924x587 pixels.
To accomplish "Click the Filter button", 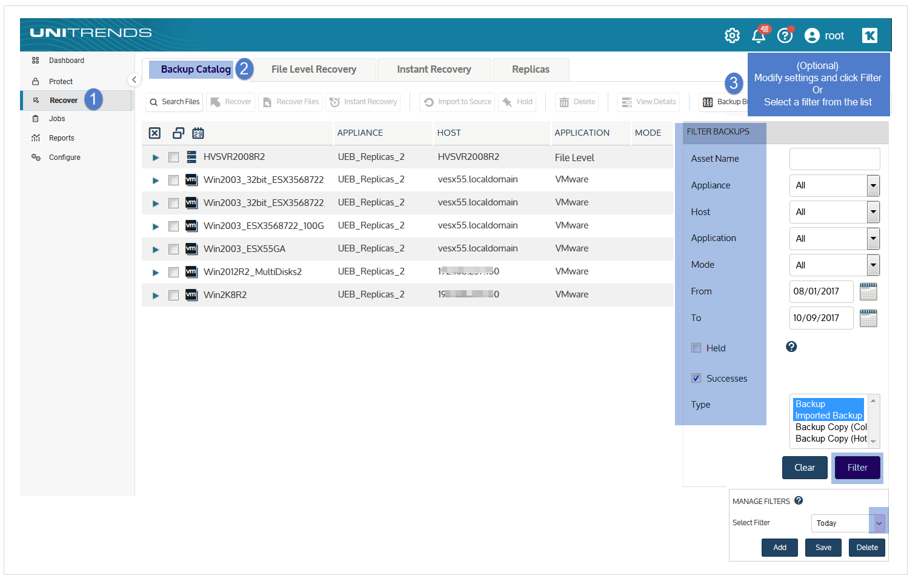I will (857, 468).
